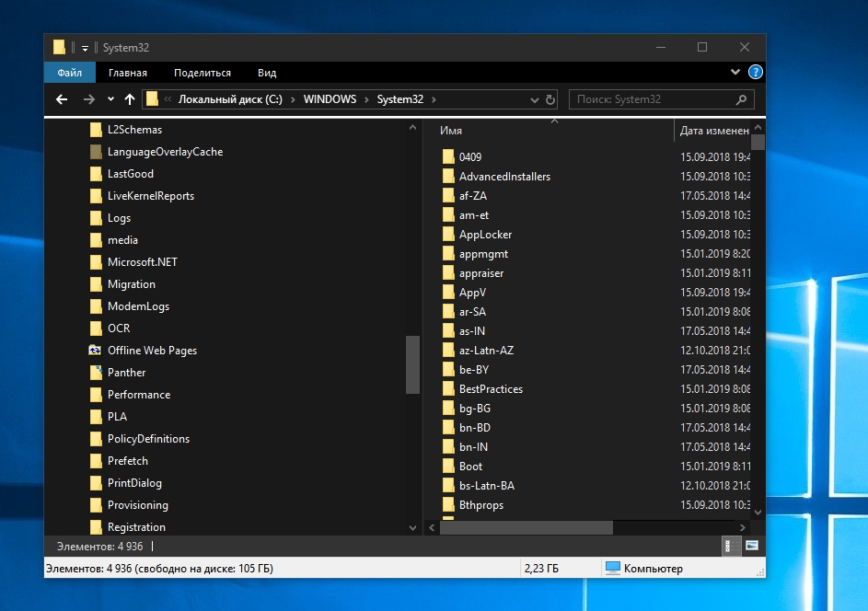The image size is (868, 611).
Task: Click BestPractices folder icon
Action: (448, 388)
